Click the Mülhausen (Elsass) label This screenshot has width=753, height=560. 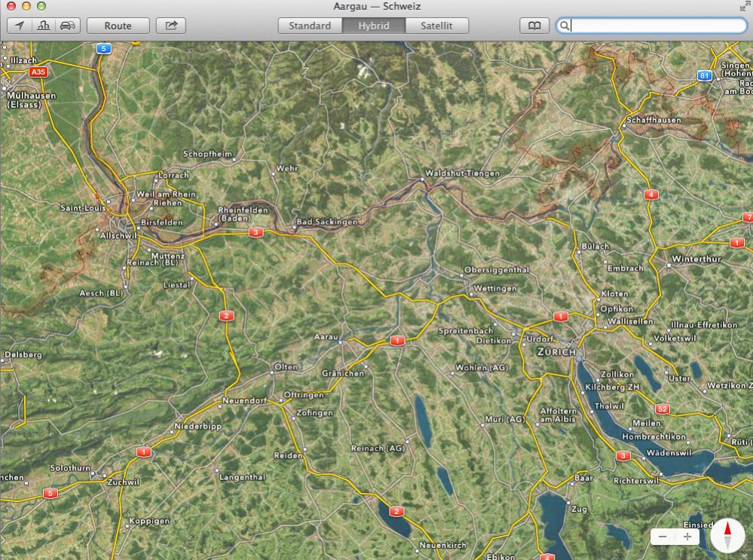click(31, 100)
